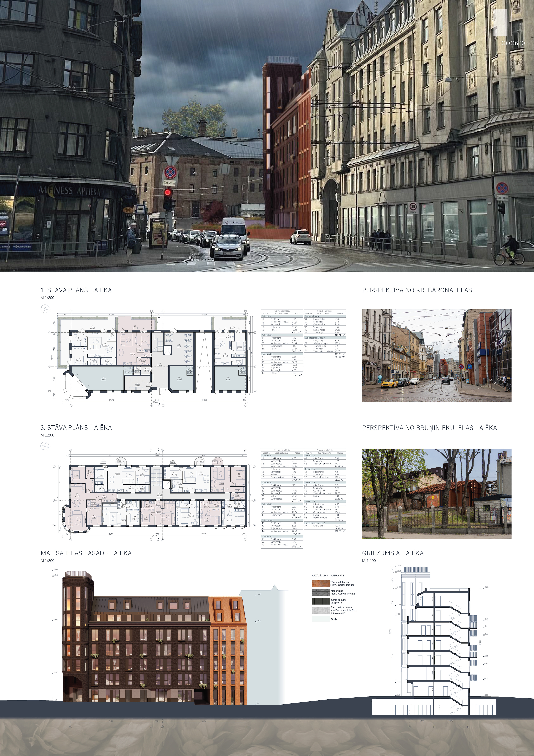Click the GOO600 code label

coord(513,43)
